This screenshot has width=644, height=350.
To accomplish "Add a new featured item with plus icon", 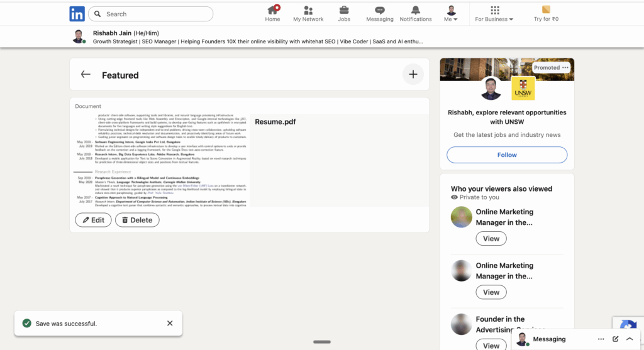I will coord(413,74).
